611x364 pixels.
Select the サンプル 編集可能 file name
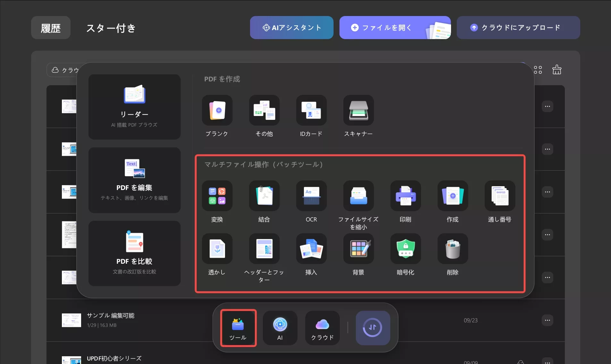pos(111,316)
